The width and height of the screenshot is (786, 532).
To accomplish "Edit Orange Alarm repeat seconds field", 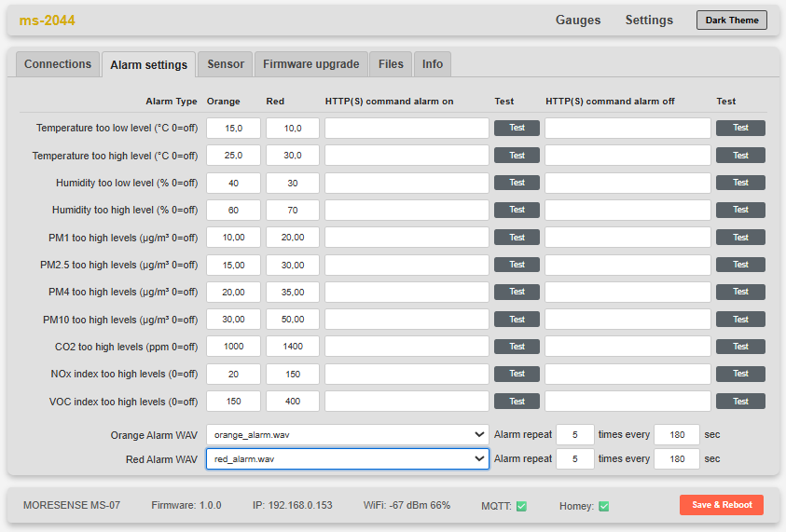I will [676, 434].
